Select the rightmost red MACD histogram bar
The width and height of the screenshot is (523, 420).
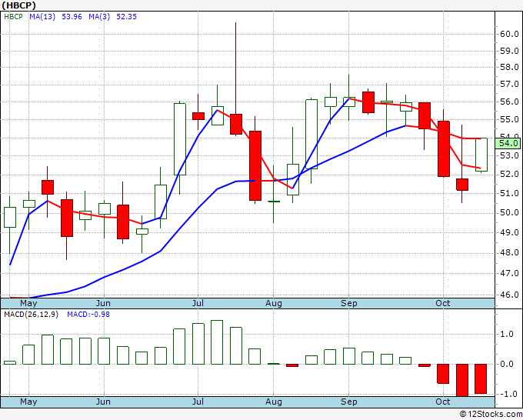click(481, 378)
